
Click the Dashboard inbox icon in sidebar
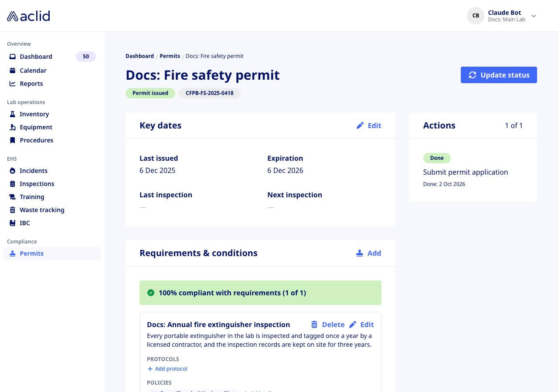pos(13,57)
